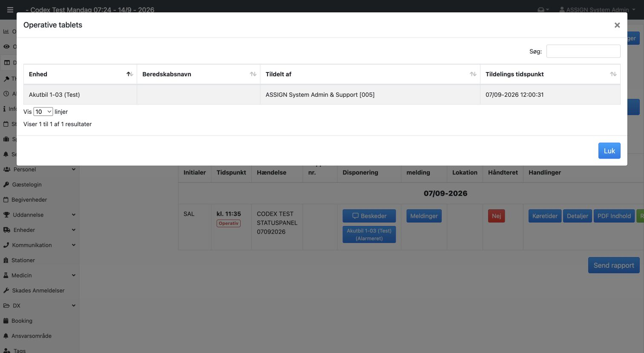Viewport: 644px width, 353px height.
Task: Click the Begivenheder calendar icon
Action: coord(6,200)
